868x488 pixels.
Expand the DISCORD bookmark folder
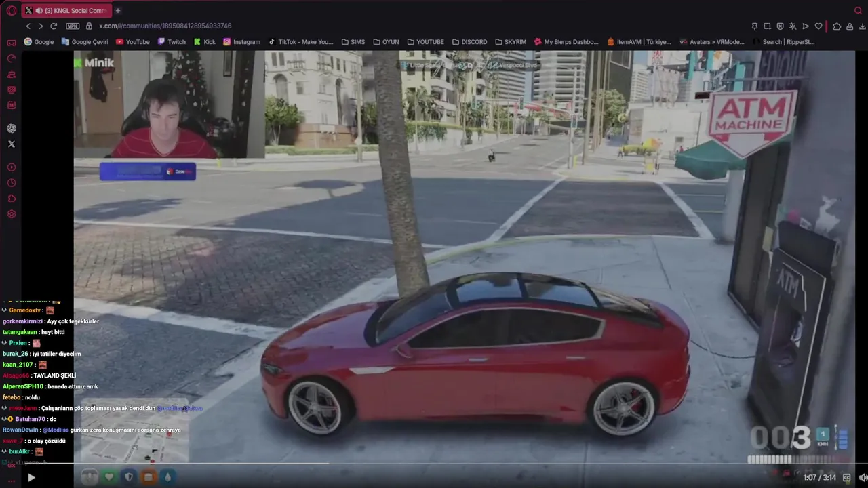click(469, 41)
